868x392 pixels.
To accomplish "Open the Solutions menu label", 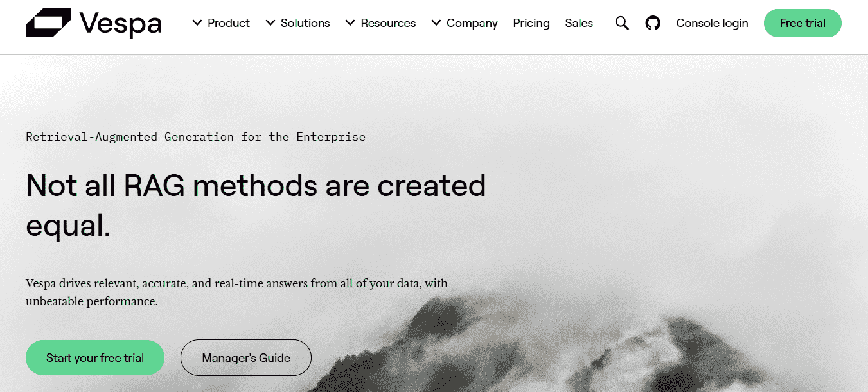I will click(x=305, y=23).
